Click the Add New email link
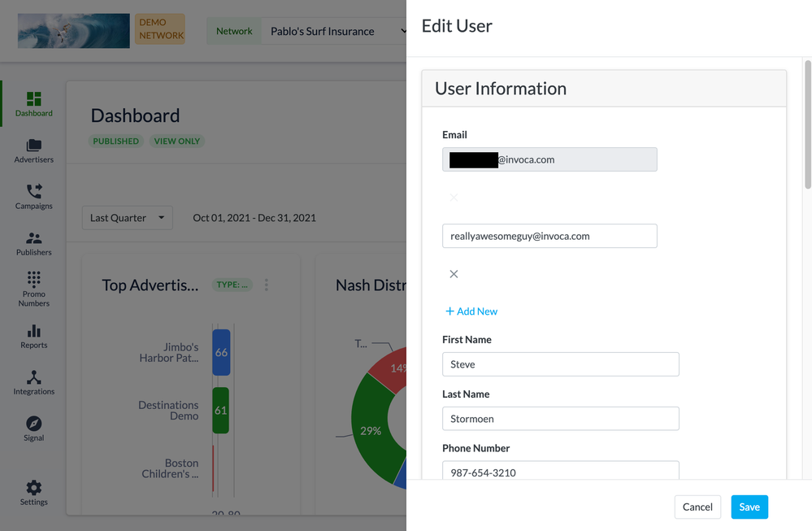The width and height of the screenshot is (812, 531). (x=471, y=311)
